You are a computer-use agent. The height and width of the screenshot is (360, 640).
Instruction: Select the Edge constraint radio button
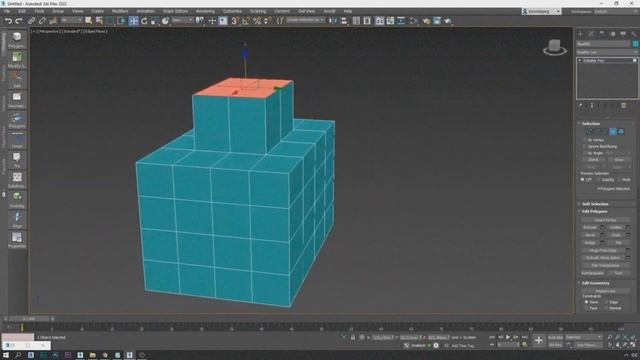click(606, 302)
